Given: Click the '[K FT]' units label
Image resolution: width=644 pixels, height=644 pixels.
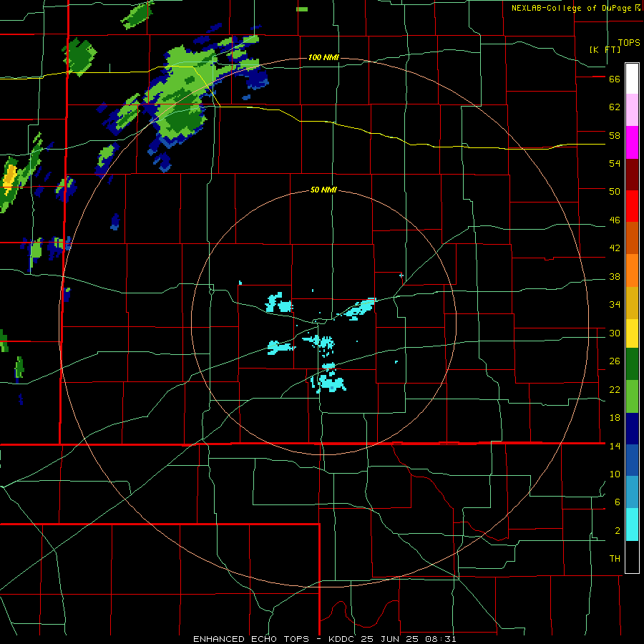Looking at the screenshot, I should [x=605, y=49].
